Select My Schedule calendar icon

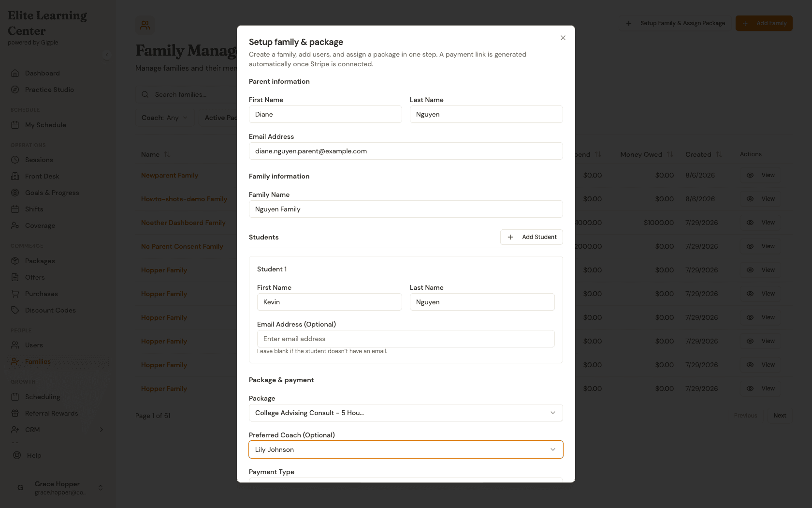click(x=15, y=125)
